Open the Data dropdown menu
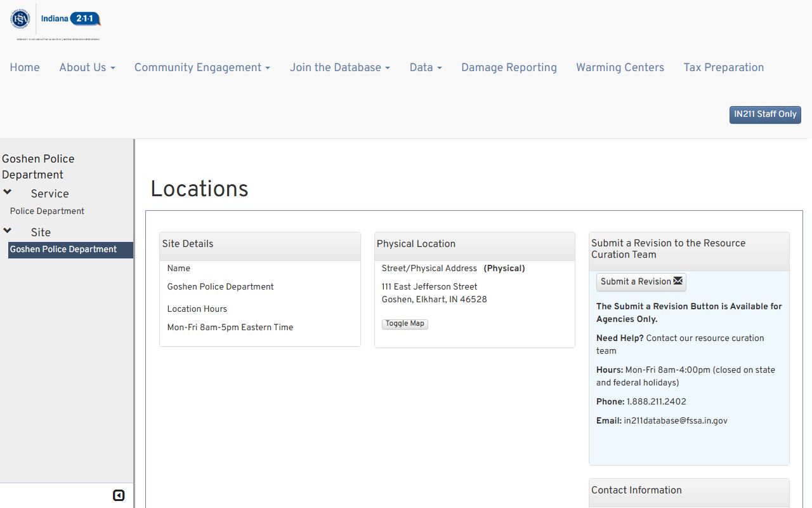The height and width of the screenshot is (508, 812). click(426, 67)
